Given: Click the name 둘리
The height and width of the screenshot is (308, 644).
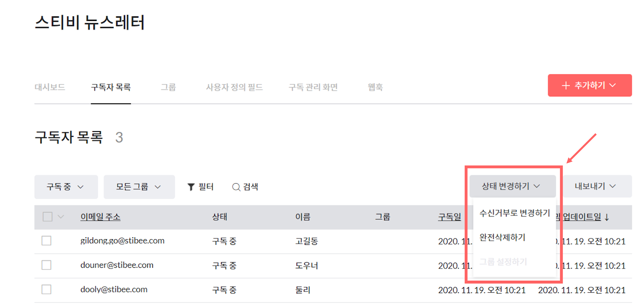Looking at the screenshot, I should pos(303,290).
